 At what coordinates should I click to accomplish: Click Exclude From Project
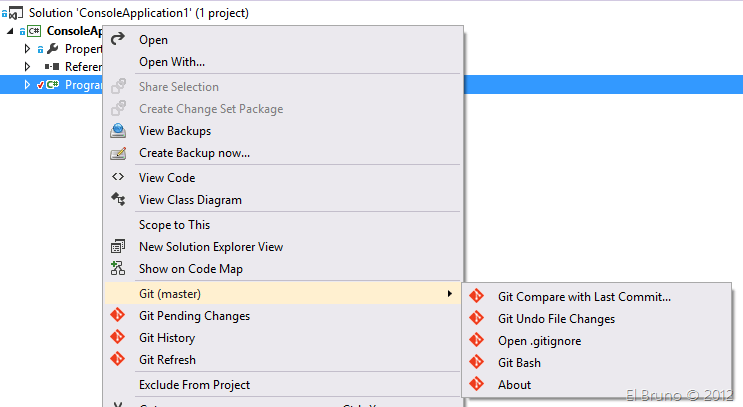pos(194,385)
